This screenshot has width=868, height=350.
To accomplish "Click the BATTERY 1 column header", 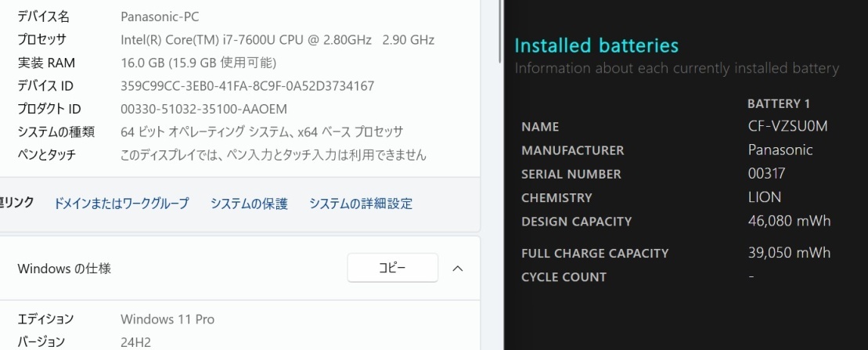I will tap(779, 103).
